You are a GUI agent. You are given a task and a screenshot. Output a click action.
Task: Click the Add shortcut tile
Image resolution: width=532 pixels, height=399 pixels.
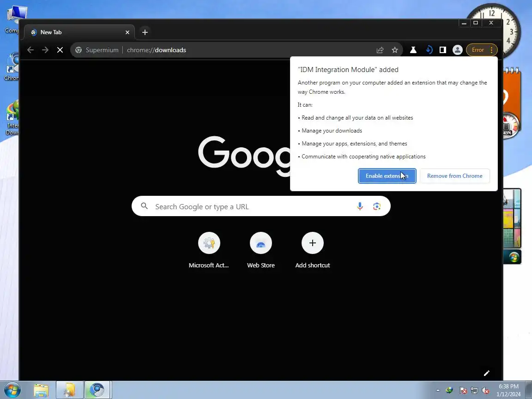(313, 250)
